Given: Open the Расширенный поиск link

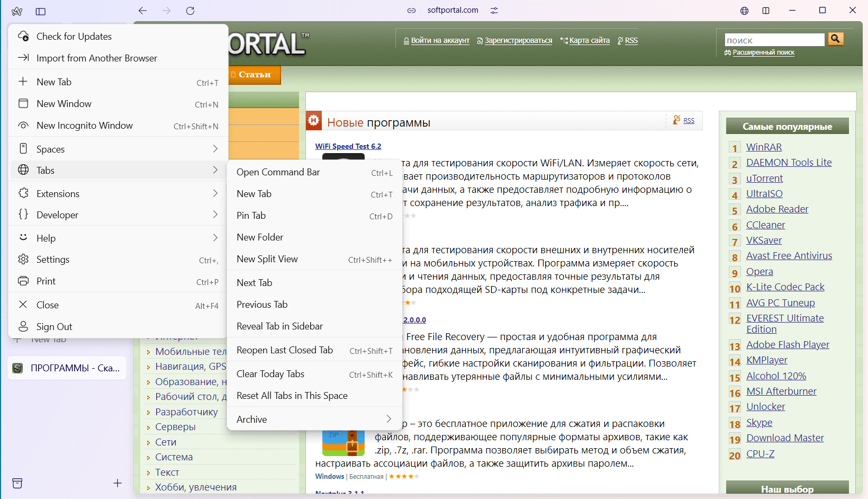Looking at the screenshot, I should coord(763,52).
